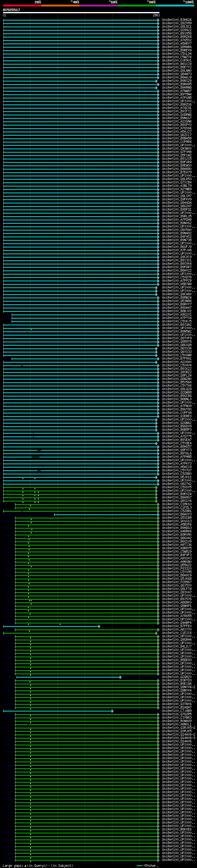This screenshot has height=868, width=197.
Task: Click label UniRef100_A4RRK6
Action: pyautogui.click(x=177, y=531)
